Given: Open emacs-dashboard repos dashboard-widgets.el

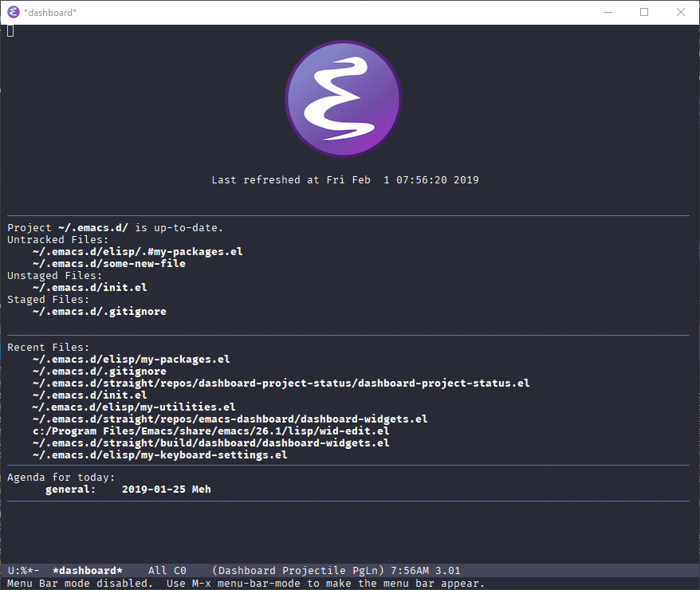Looking at the screenshot, I should (230, 419).
